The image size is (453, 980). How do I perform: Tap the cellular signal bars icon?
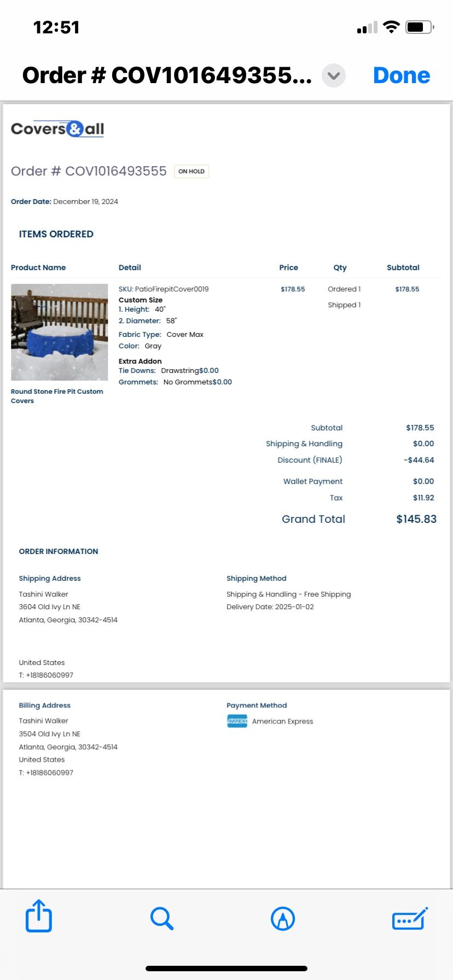tap(367, 27)
